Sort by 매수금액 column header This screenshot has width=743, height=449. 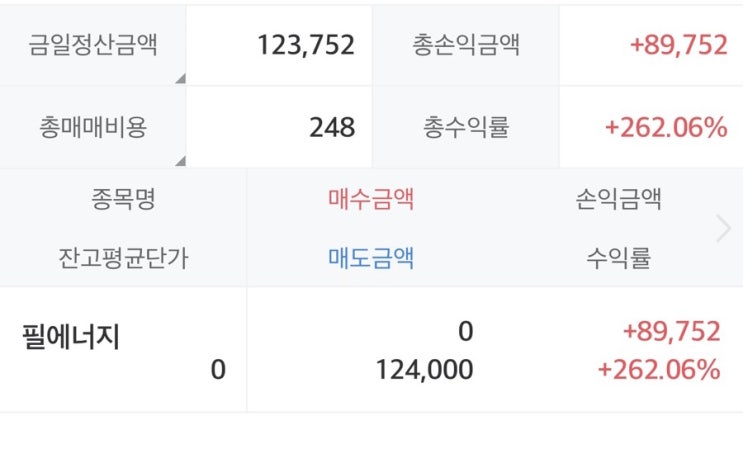click(x=371, y=198)
